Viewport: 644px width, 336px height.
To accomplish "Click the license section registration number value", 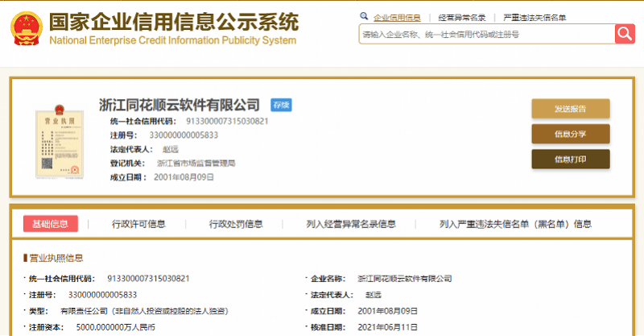I will tap(102, 295).
